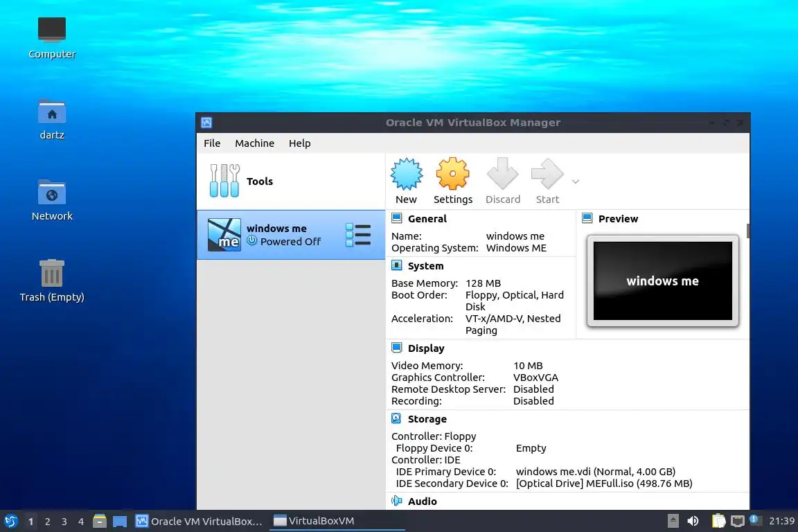Viewport: 798px width, 532px height.
Task: Click the '10 MB' video memory value
Action: click(x=528, y=366)
